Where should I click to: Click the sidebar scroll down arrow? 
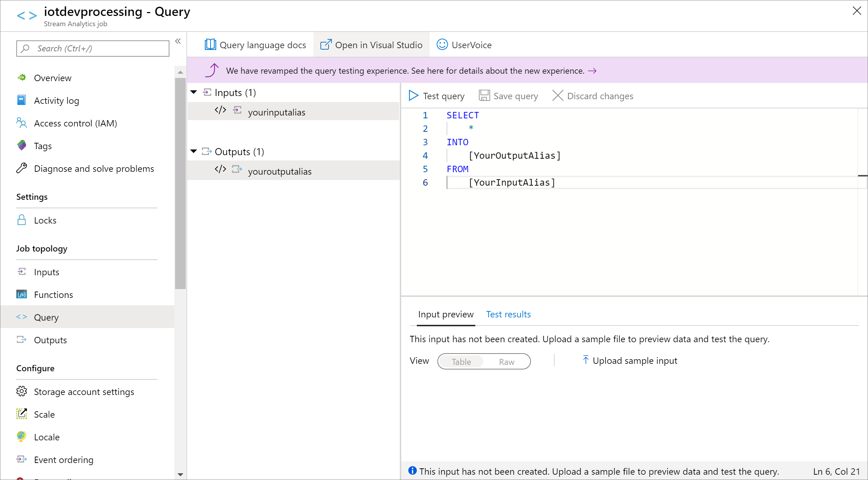[x=180, y=474]
